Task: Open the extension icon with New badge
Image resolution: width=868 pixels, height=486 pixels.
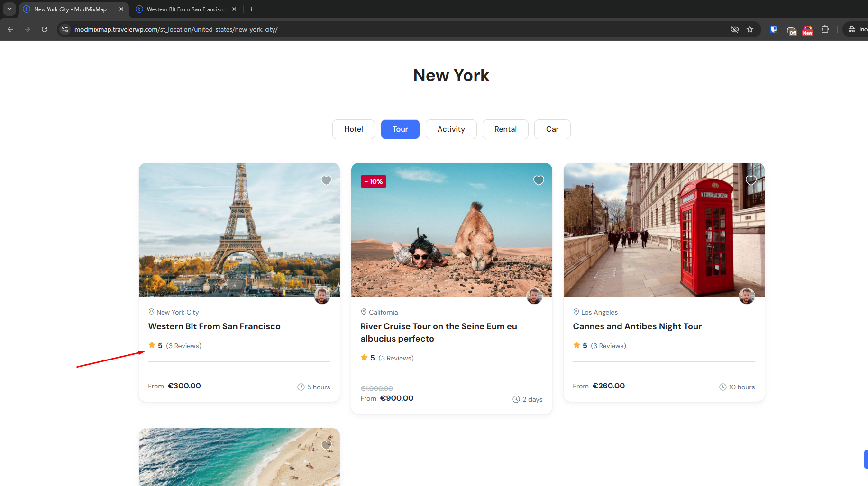Action: 808,30
